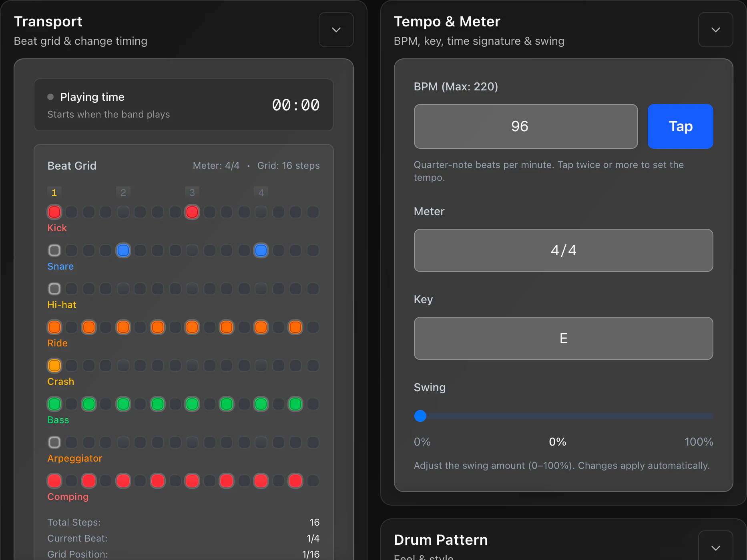
Task: Click the Kick row label
Action: click(57, 228)
